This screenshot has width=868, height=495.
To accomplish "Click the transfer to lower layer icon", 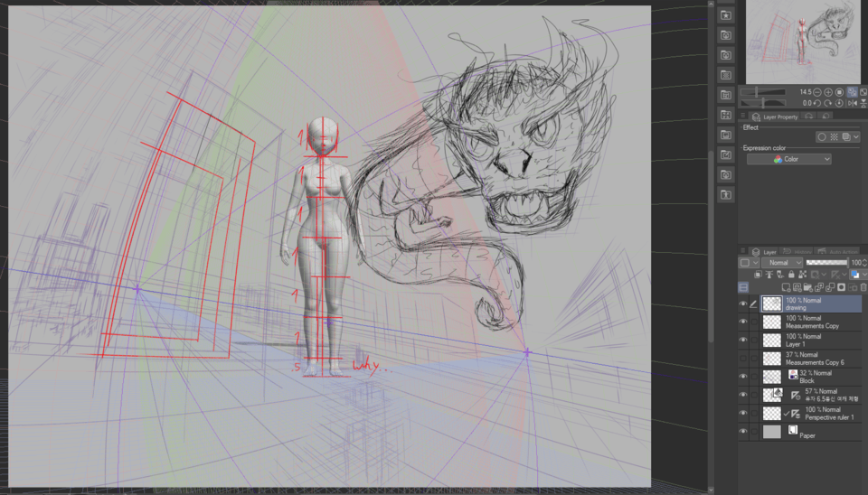I will [x=819, y=287].
